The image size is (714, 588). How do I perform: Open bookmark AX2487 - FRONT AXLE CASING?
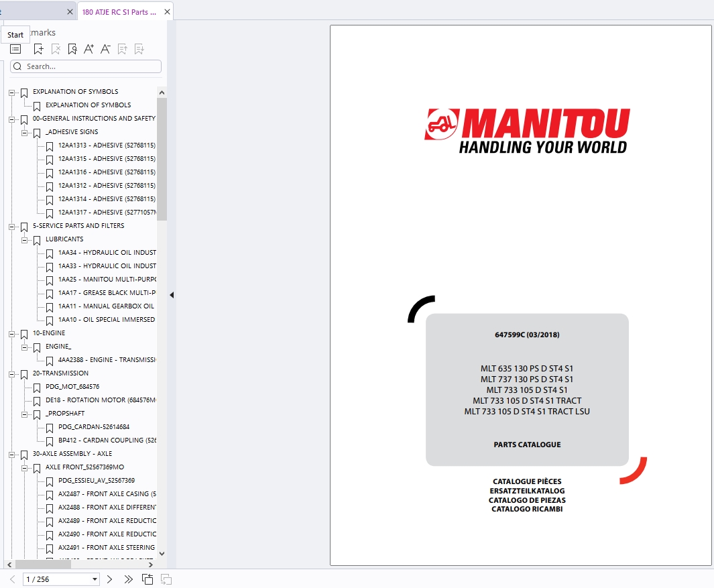click(107, 493)
